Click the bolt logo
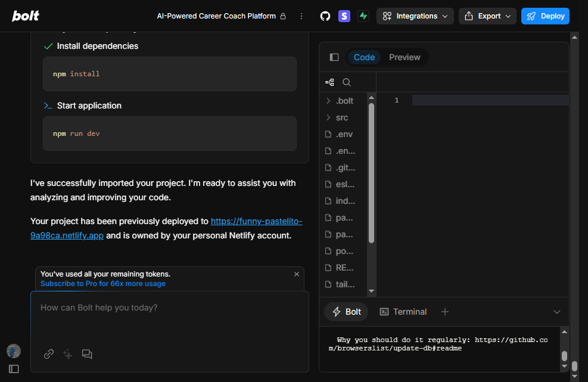The width and height of the screenshot is (588, 382). [26, 15]
